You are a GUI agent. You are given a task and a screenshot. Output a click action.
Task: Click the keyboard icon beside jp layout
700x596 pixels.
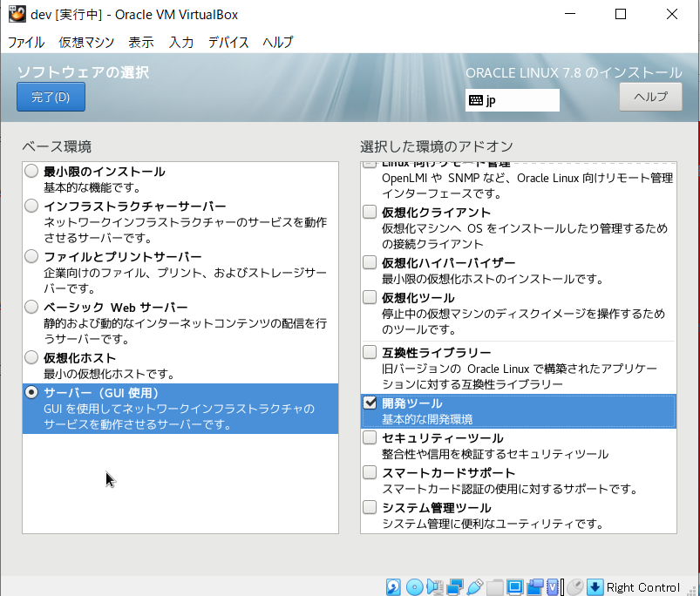[476, 100]
